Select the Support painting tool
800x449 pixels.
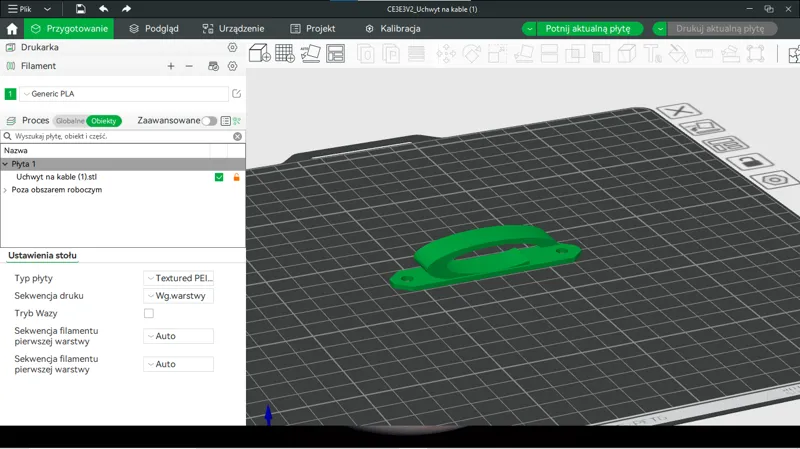tap(601, 54)
